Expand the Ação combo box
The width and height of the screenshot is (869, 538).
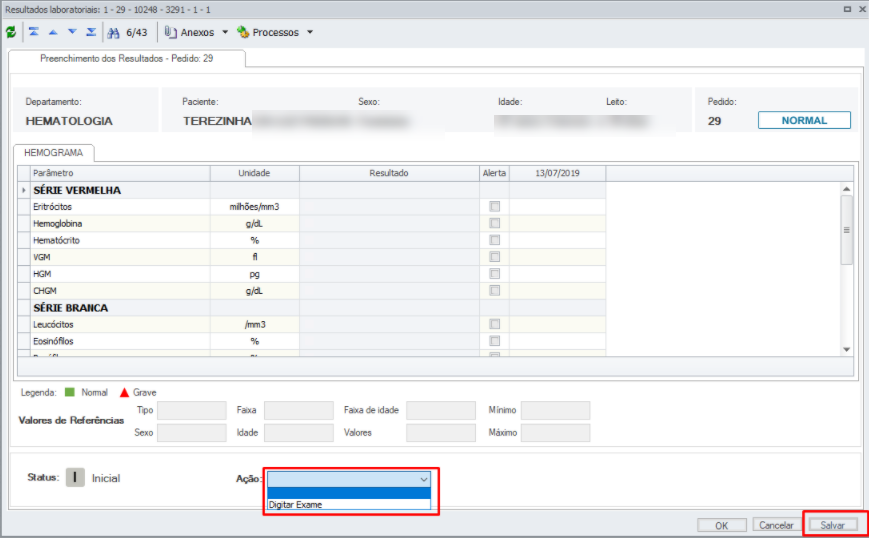(424, 479)
